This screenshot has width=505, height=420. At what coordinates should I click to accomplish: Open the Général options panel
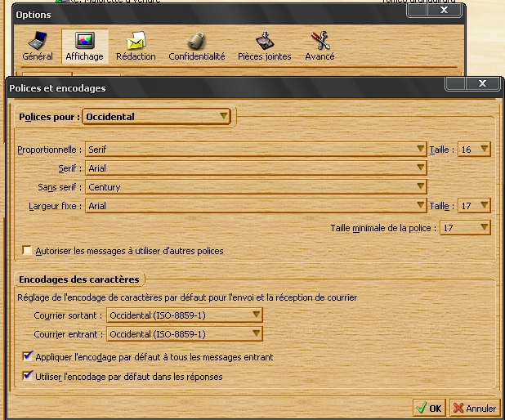click(38, 46)
